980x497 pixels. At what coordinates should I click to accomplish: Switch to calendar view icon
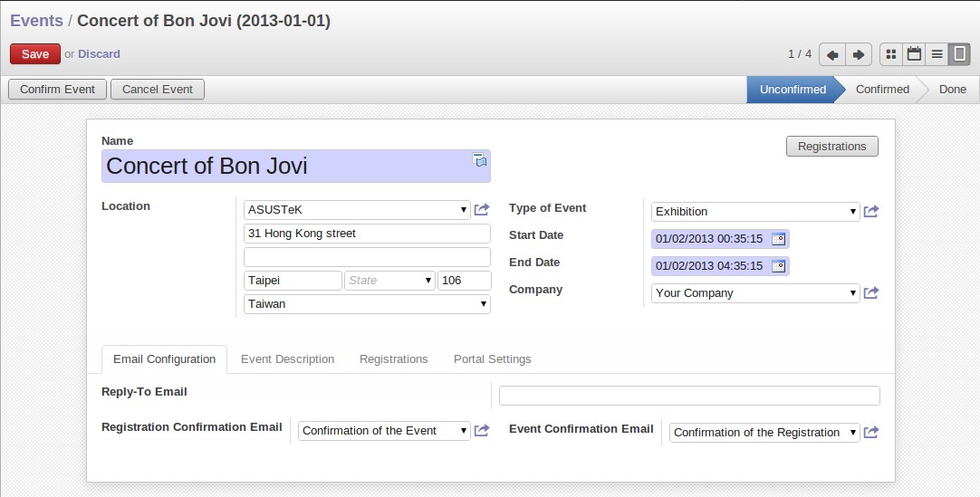coord(914,54)
